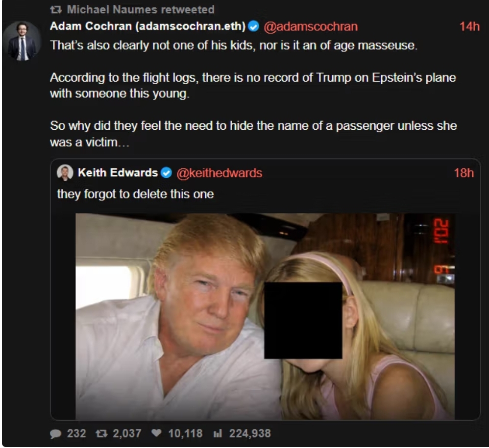Open the quoted tweet's attached photo
489x448 pixels.
265,316
